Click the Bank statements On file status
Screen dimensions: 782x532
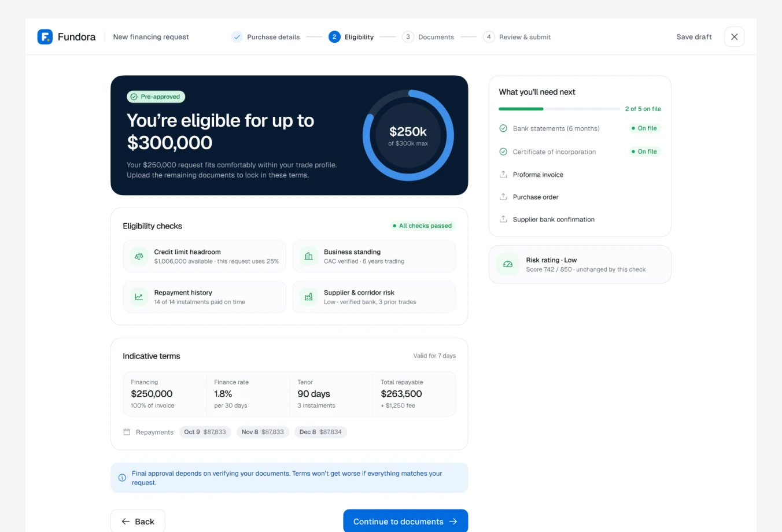(x=644, y=128)
